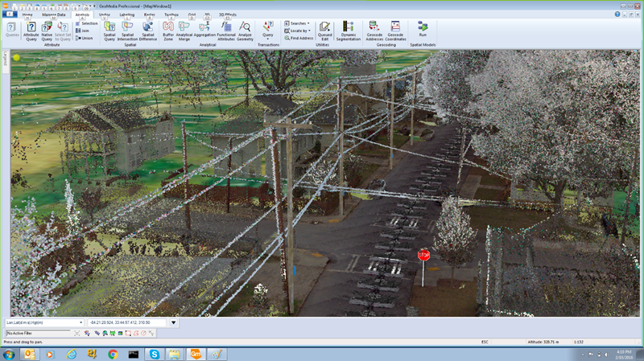The height and width of the screenshot is (361, 644).
Task: Open the quick access toolbar customize arrow
Action: pos(94,6)
